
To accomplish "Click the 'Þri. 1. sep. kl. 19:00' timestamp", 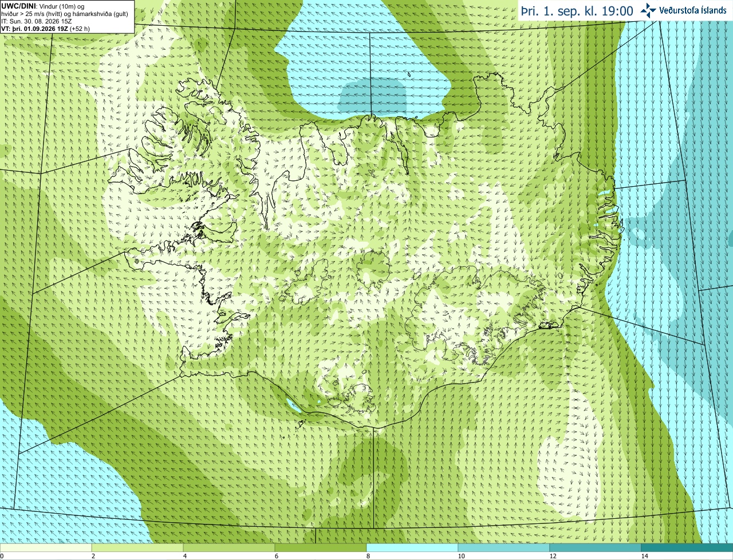I will click(x=577, y=11).
